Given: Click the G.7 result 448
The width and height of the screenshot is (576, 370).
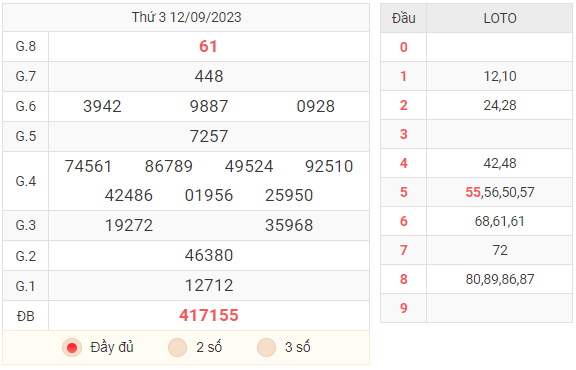Looking at the screenshot, I should (x=209, y=76).
